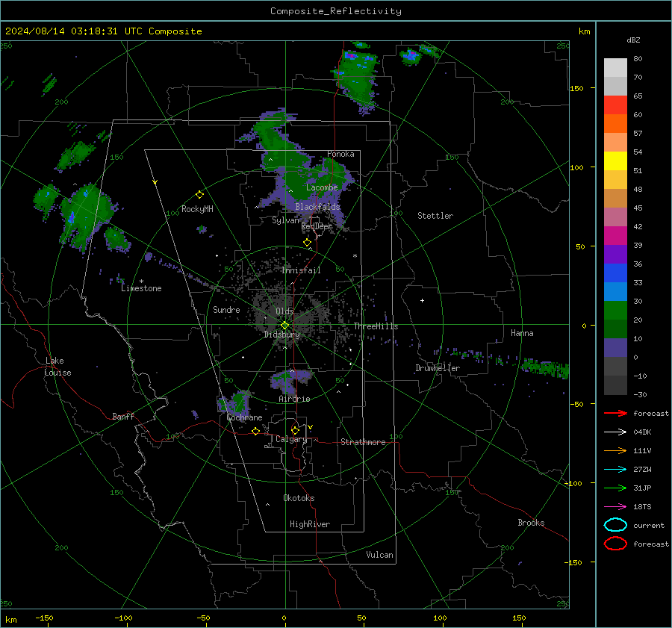Click the Sundre town label
The height and width of the screenshot is (628, 672).
226,309
